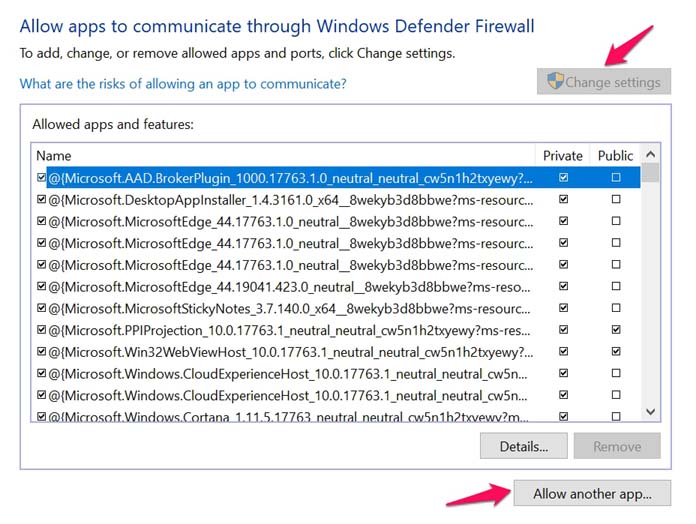Toggle Private checkbox for AAD.BrokerPlugin

(x=563, y=177)
